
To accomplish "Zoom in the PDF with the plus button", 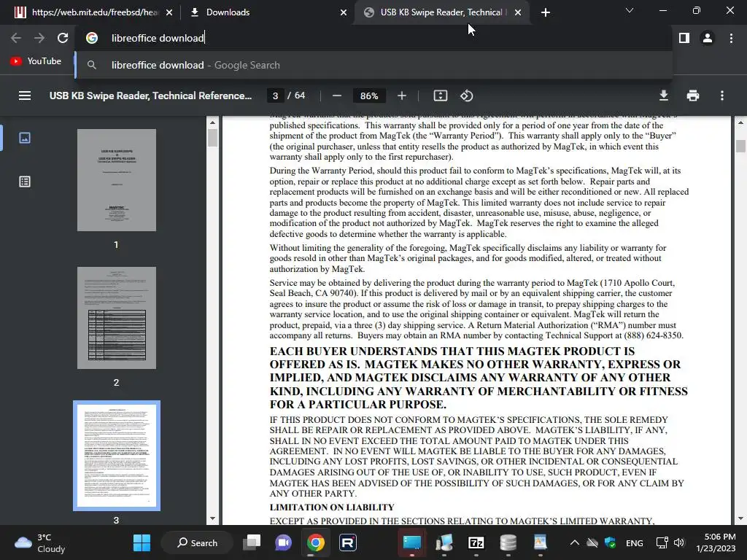I will [x=402, y=96].
